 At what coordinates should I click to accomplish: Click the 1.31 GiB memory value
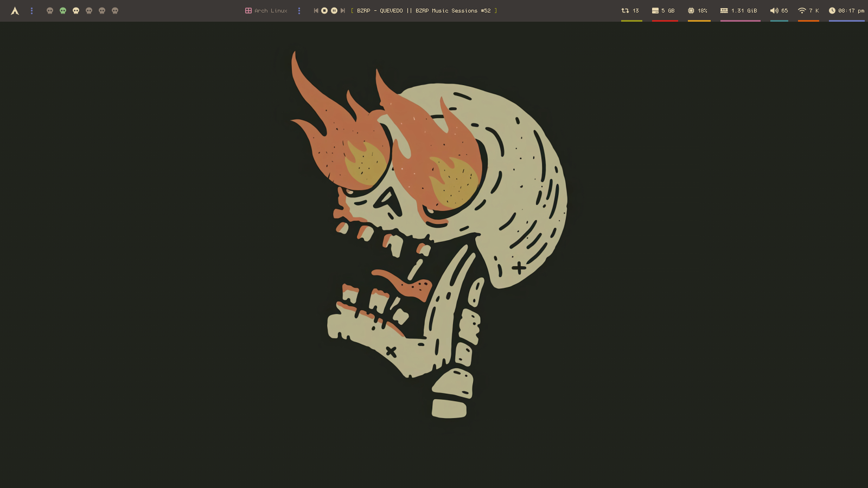[x=744, y=11]
